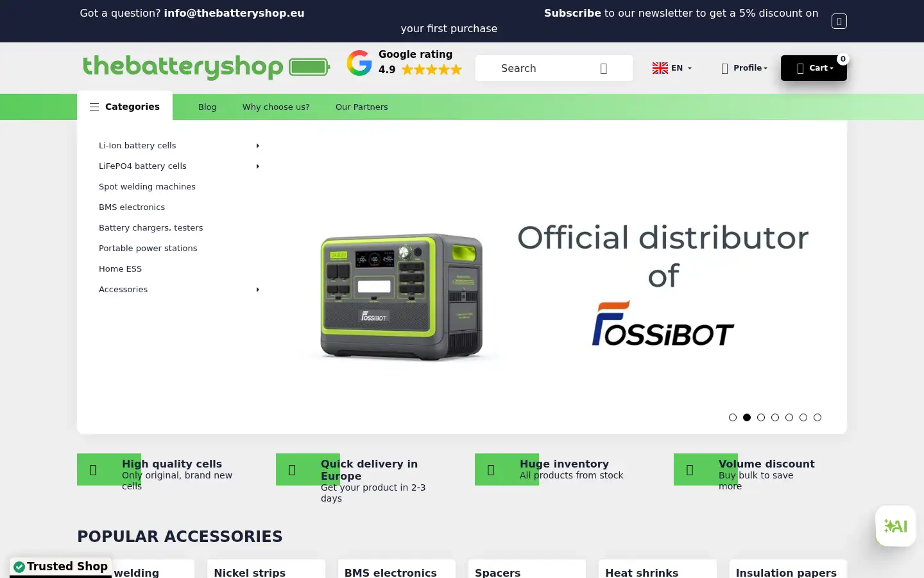Screen dimensions: 924x578
Task: Select Battery chargers, testers category
Action: [x=151, y=228]
